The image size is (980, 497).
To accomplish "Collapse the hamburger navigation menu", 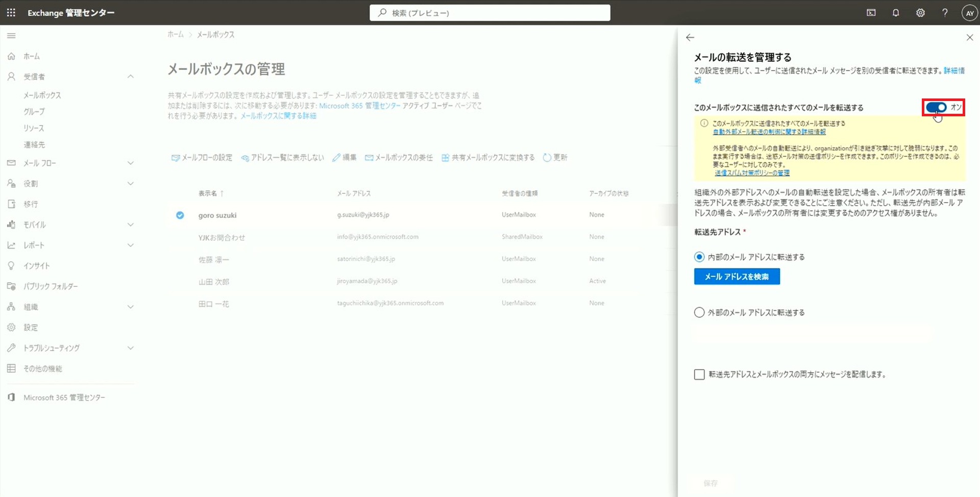I will pyautogui.click(x=11, y=36).
